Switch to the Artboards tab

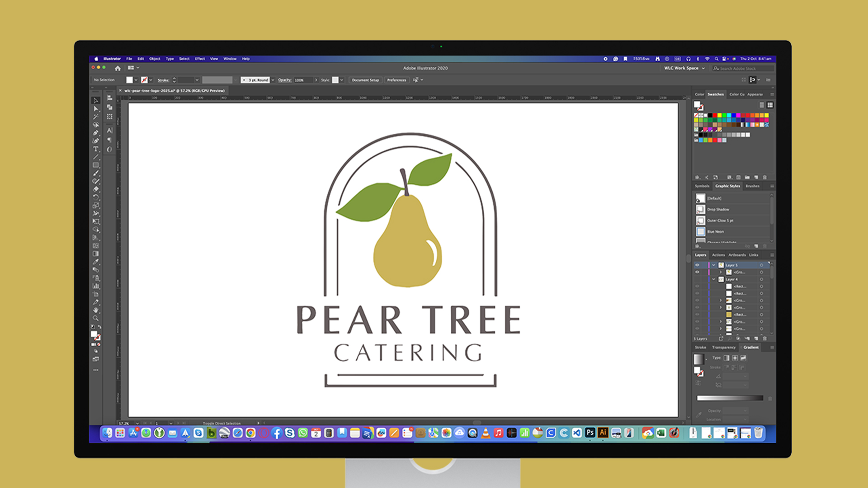(737, 255)
